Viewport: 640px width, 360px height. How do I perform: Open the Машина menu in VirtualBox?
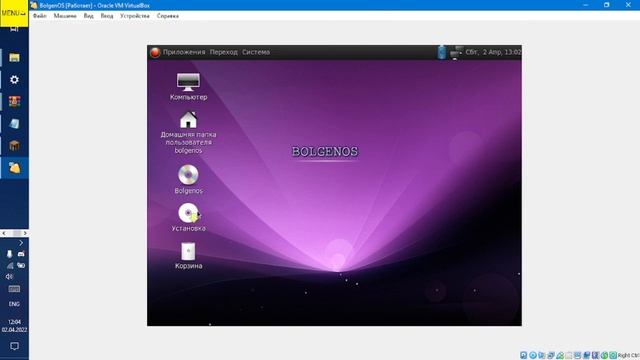[x=65, y=16]
